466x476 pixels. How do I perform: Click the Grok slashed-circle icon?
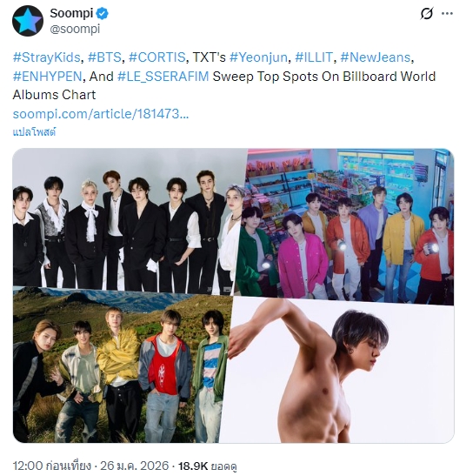click(427, 13)
